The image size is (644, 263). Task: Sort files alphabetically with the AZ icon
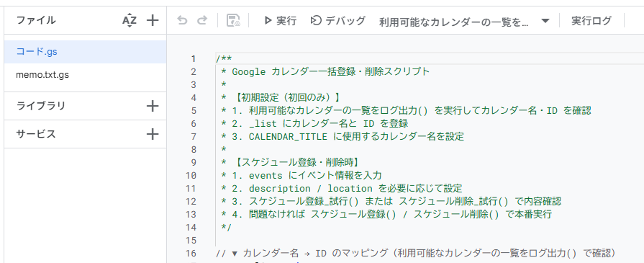[x=130, y=21]
